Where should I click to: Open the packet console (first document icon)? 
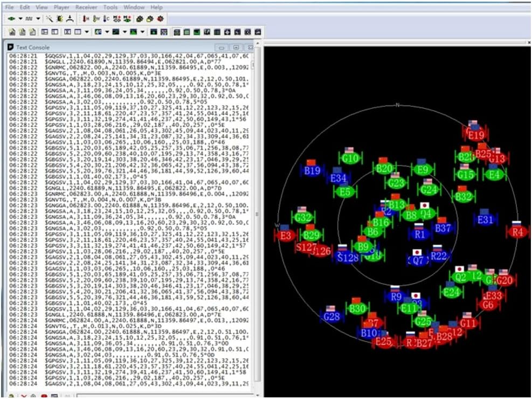point(12,32)
